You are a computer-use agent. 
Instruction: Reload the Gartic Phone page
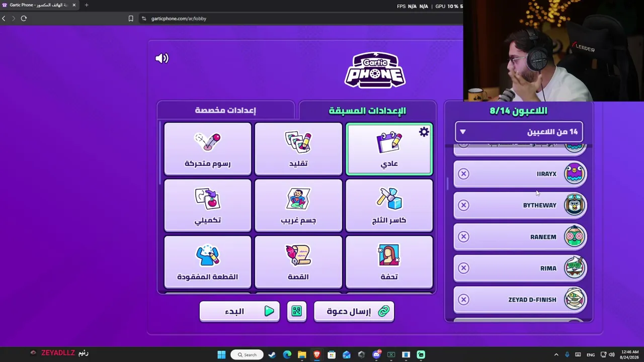(24, 19)
